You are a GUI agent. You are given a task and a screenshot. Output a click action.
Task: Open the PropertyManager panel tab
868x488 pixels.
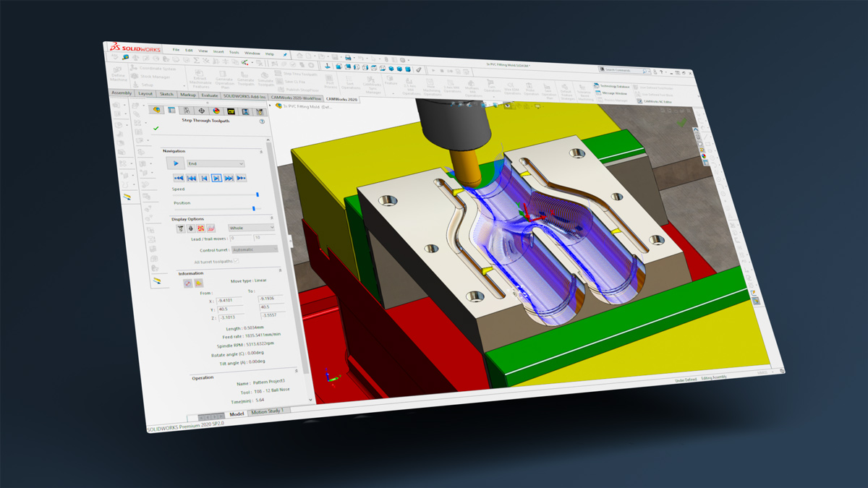click(171, 110)
